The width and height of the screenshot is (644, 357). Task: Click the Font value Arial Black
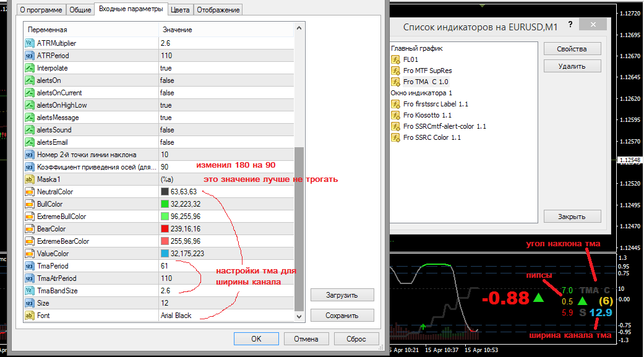[x=176, y=315]
